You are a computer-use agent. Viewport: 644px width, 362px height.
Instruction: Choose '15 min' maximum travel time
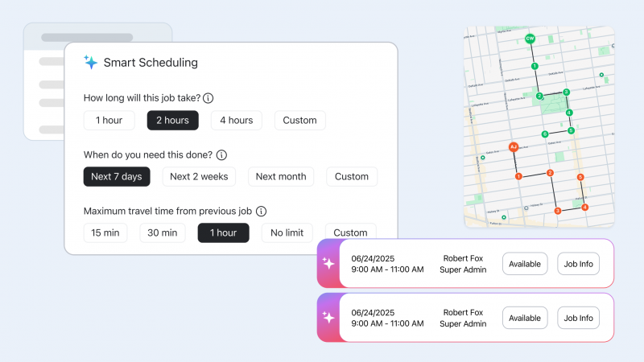tap(105, 232)
